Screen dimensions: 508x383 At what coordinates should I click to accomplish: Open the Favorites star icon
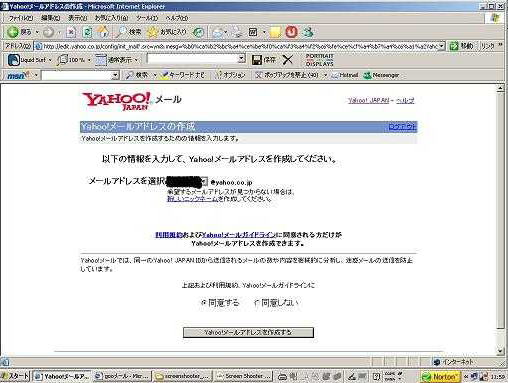152,32
